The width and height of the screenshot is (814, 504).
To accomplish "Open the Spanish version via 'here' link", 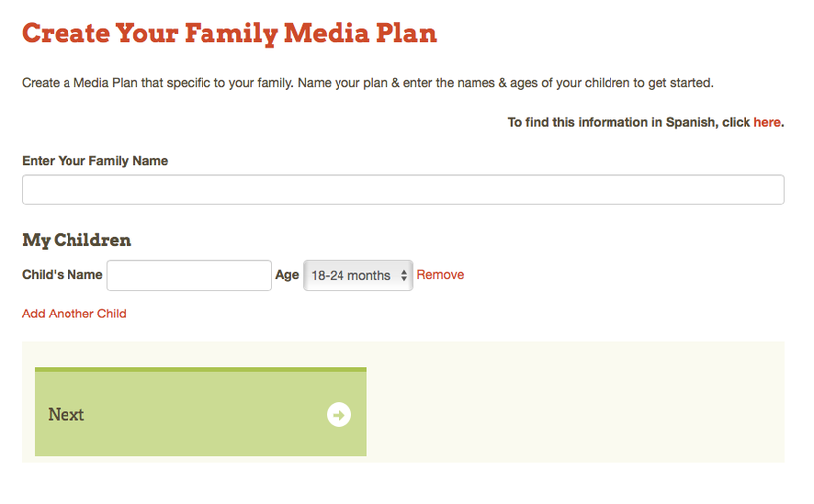I will click(x=767, y=122).
